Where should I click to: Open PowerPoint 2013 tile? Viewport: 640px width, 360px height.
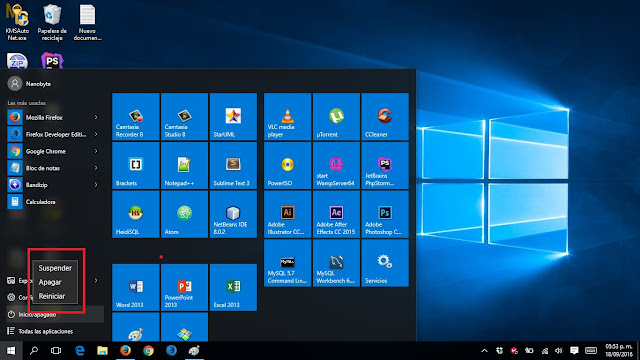[x=184, y=287]
